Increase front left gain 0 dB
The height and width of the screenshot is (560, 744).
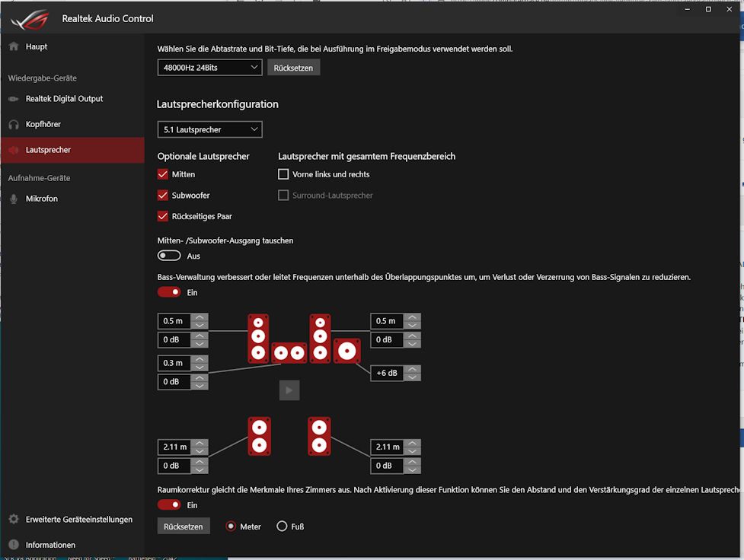click(x=200, y=336)
